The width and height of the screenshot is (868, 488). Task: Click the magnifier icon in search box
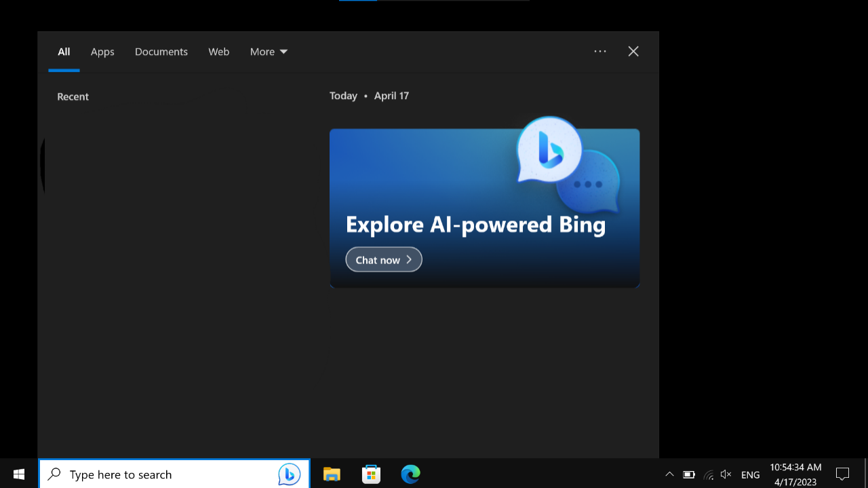[x=55, y=474]
